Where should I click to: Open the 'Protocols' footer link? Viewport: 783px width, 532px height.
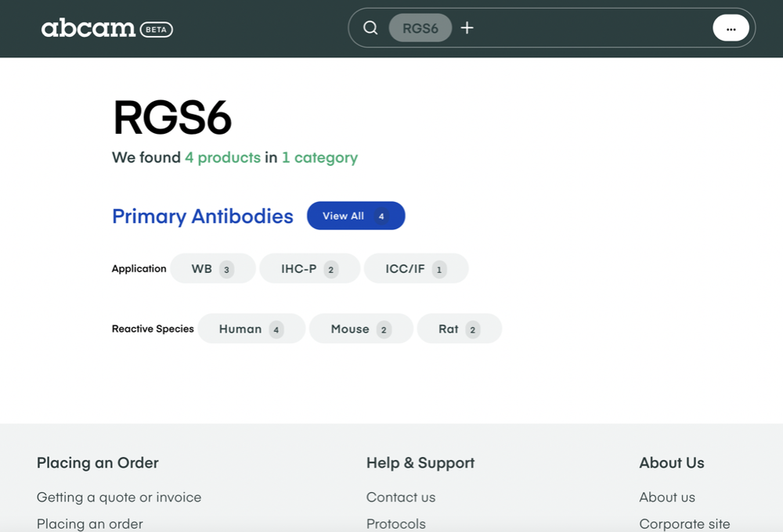[x=396, y=523]
